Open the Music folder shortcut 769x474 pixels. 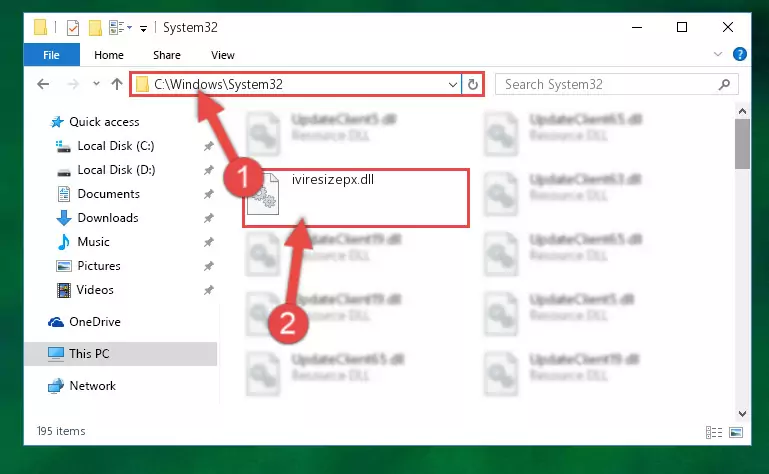(93, 242)
